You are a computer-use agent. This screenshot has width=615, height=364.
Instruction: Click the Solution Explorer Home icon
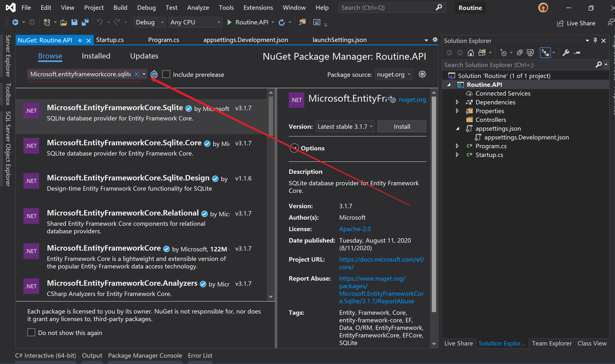coord(471,53)
